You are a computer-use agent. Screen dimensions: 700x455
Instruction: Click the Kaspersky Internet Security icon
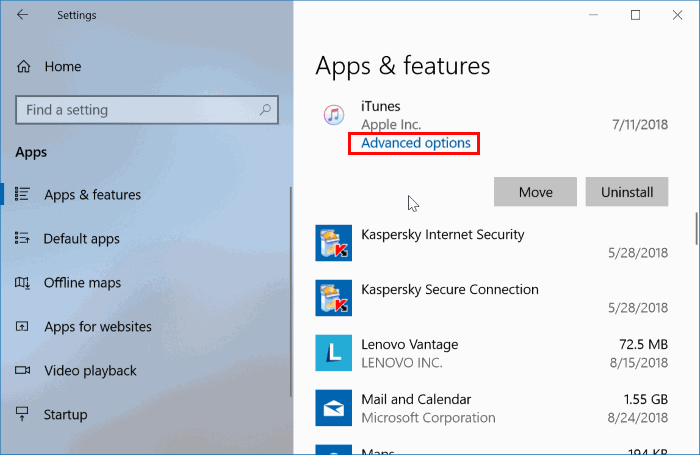(333, 243)
